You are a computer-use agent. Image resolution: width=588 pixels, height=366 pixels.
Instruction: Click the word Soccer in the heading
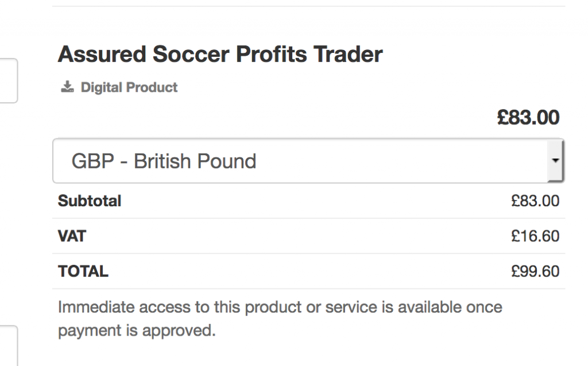point(191,54)
